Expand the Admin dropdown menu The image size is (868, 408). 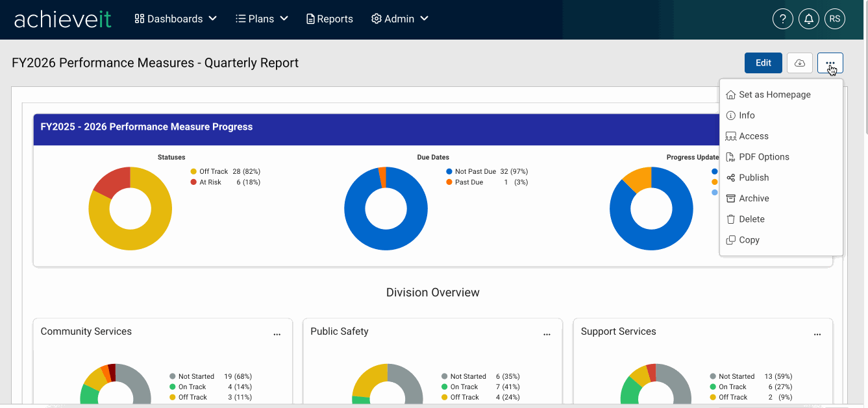coord(400,19)
